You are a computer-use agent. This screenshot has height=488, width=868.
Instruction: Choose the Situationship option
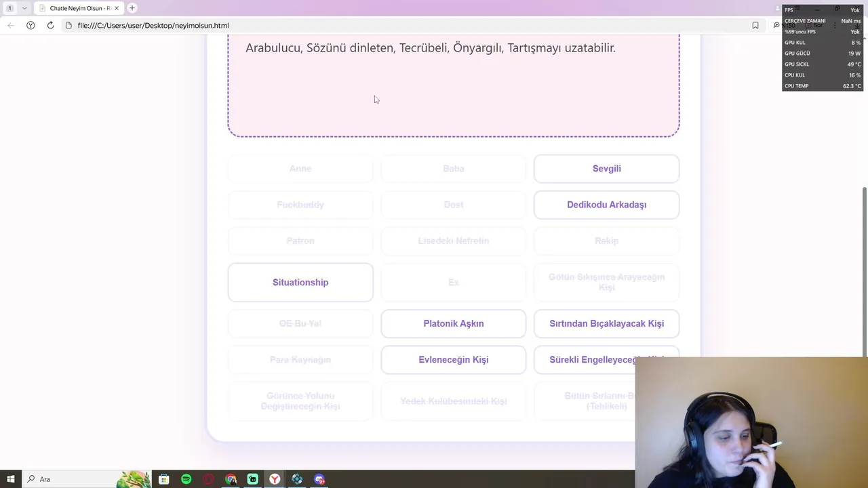tap(300, 283)
